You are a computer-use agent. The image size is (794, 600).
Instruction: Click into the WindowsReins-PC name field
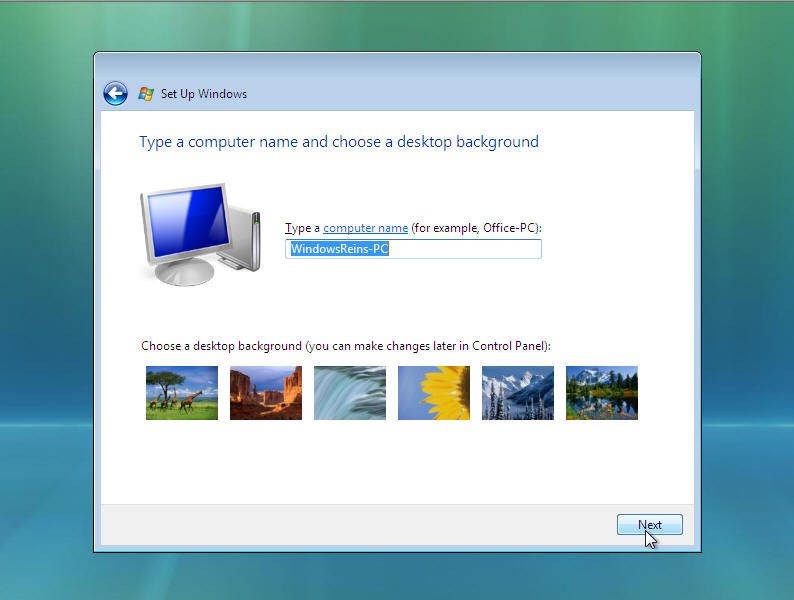413,249
